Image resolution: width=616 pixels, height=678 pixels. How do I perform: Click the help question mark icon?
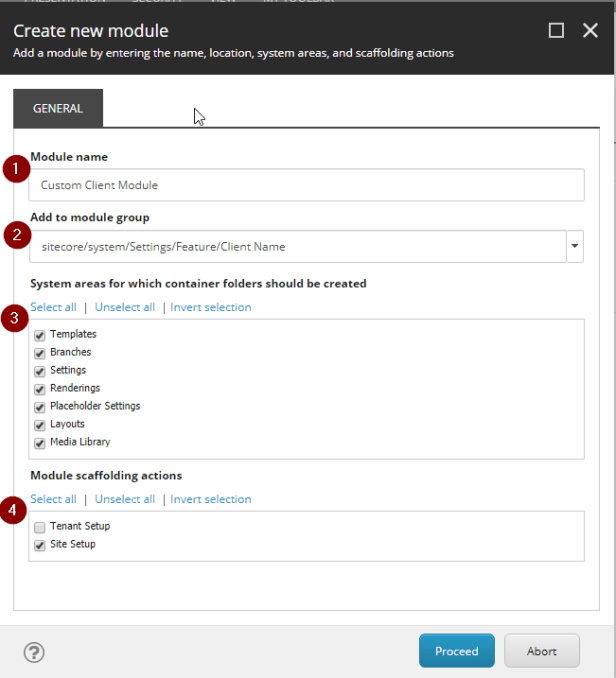coord(34,652)
